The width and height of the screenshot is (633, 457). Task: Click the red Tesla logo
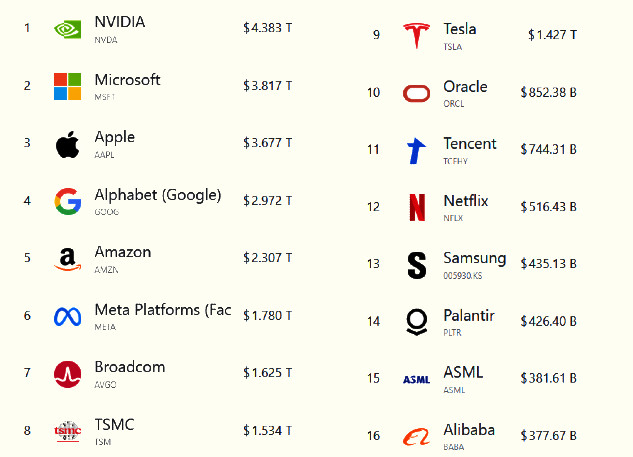tap(416, 36)
